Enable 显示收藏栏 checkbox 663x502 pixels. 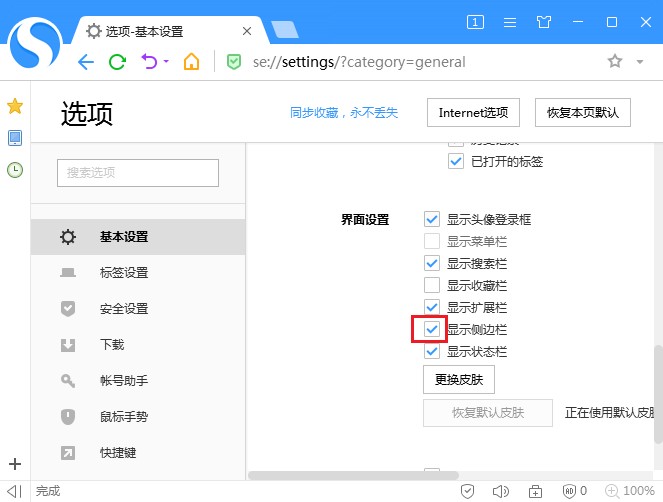[432, 285]
